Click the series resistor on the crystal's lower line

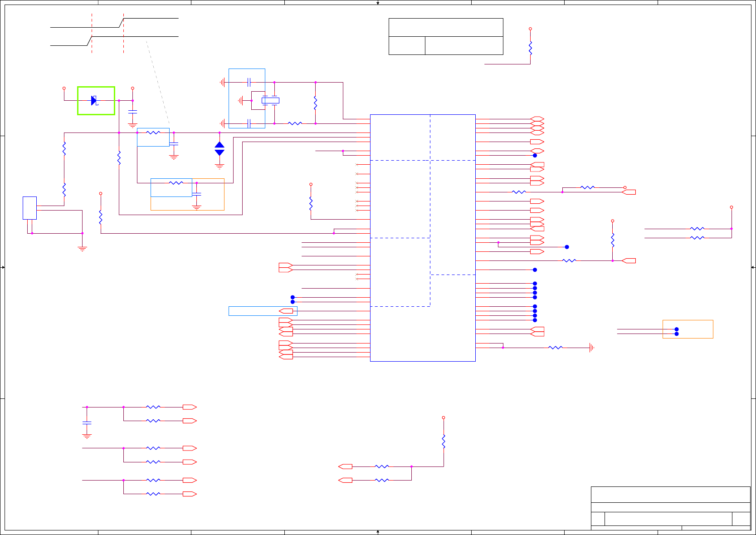[295, 123]
